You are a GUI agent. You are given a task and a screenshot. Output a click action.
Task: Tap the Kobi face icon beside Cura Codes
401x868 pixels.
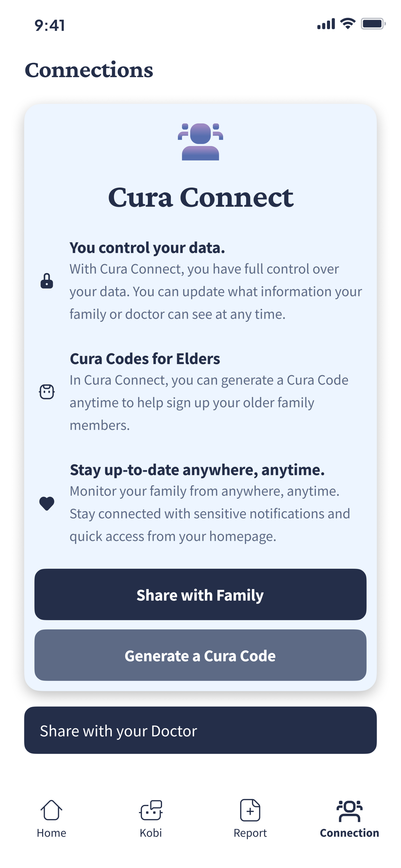click(47, 392)
